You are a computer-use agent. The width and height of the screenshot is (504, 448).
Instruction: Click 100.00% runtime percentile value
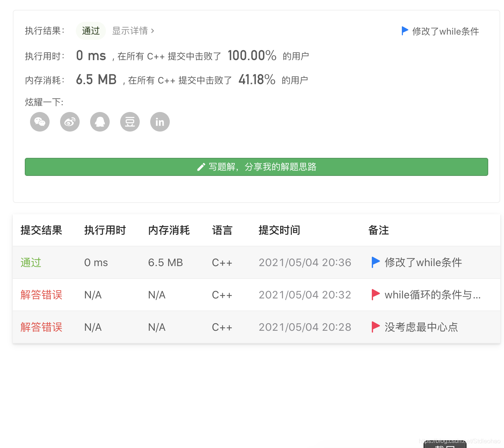[252, 56]
